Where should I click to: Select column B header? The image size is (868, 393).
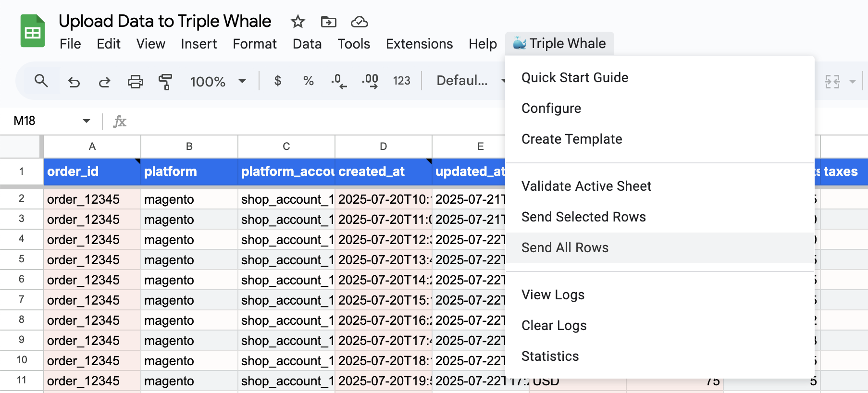189,147
